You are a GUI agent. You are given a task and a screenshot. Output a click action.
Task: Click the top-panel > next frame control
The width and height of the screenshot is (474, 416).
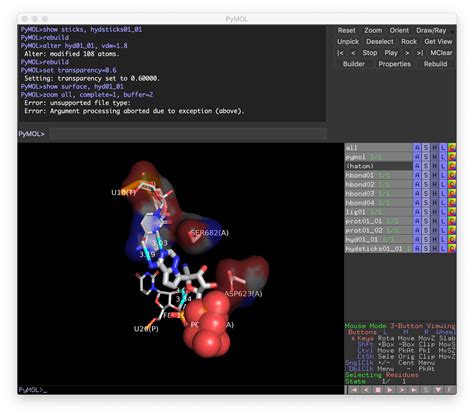(407, 53)
